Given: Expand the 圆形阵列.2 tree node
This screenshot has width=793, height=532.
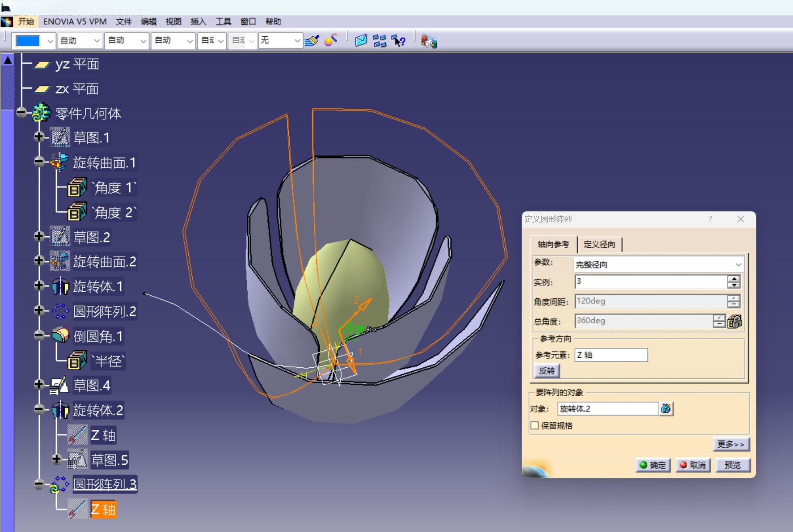Looking at the screenshot, I should [39, 311].
